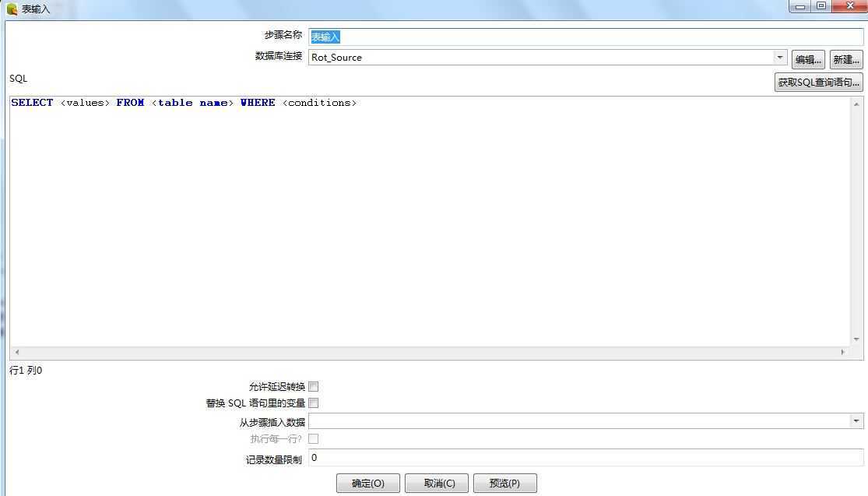Screen dimensions: 868x496
Task: Click the 获取SQL查询语句... button
Action: (818, 83)
